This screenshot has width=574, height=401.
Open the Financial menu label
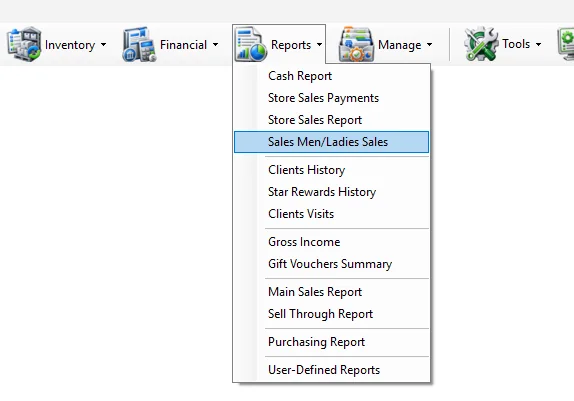pos(183,45)
